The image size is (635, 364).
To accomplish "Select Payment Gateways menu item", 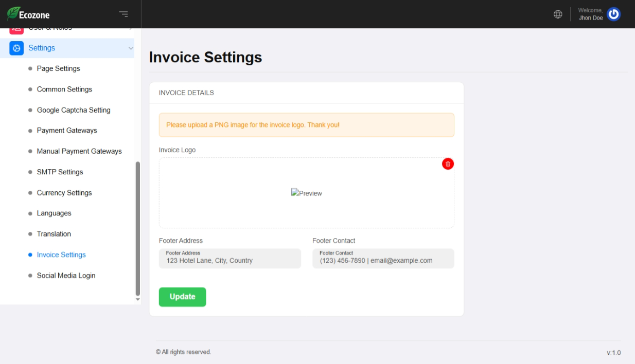I will click(x=67, y=131).
